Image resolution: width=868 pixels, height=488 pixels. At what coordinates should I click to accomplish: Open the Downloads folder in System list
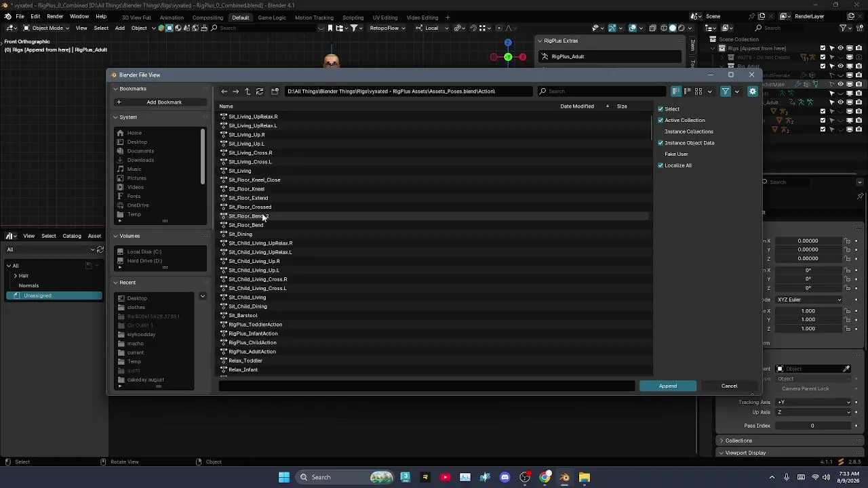pyautogui.click(x=140, y=160)
